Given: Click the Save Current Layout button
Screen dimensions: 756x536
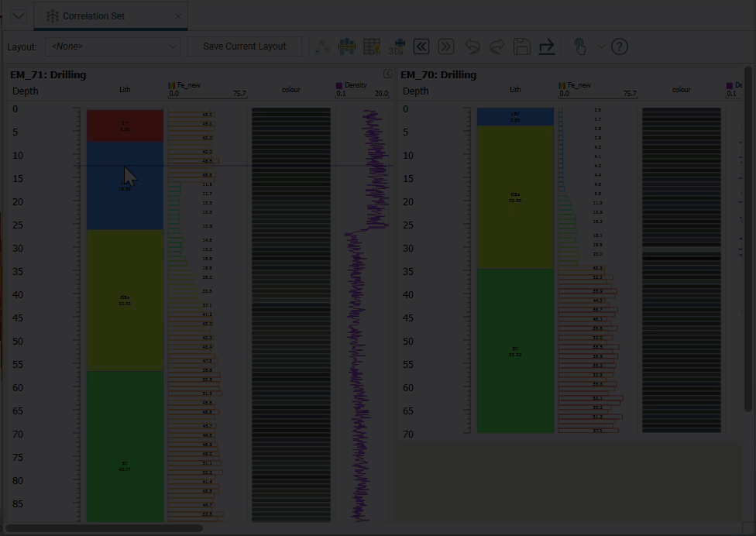Looking at the screenshot, I should tap(245, 46).
